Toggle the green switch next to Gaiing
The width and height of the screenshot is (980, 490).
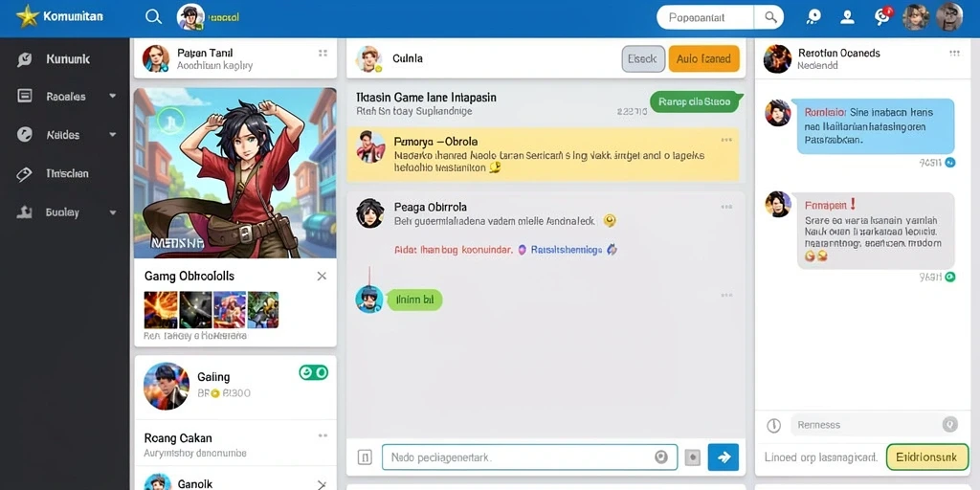pyautogui.click(x=313, y=373)
